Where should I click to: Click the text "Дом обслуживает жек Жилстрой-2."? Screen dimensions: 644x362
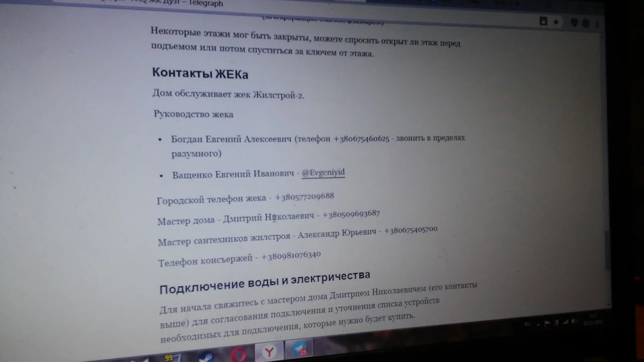coord(228,94)
